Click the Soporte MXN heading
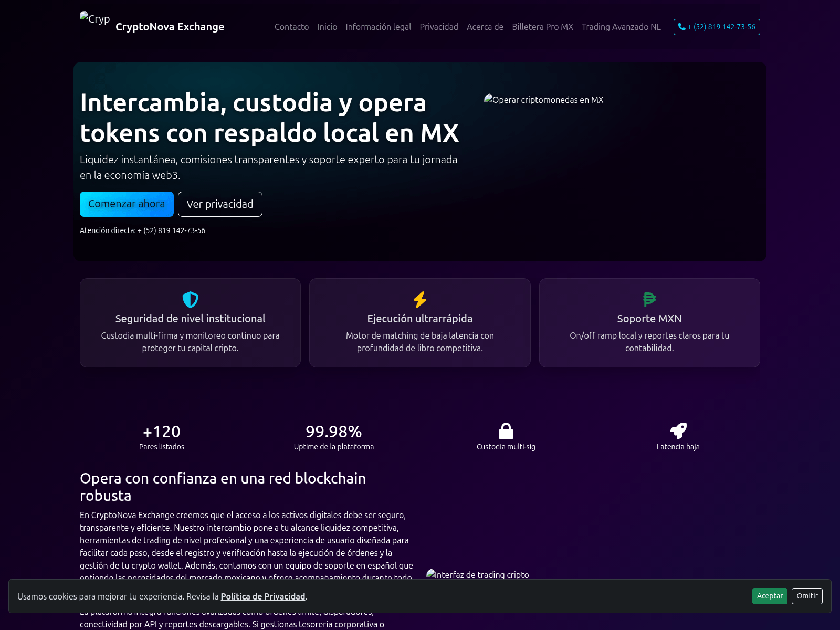840x630 pixels. pyautogui.click(x=649, y=319)
